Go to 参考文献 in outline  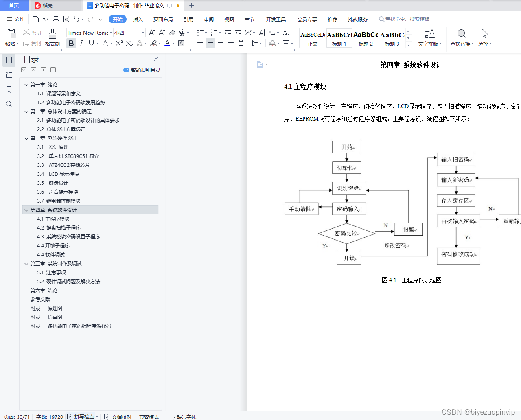click(x=40, y=300)
